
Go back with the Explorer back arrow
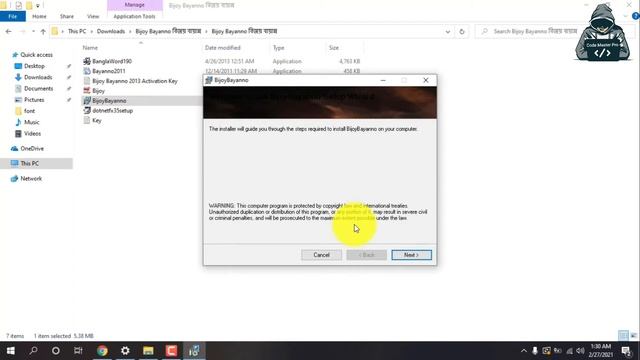pos(9,31)
